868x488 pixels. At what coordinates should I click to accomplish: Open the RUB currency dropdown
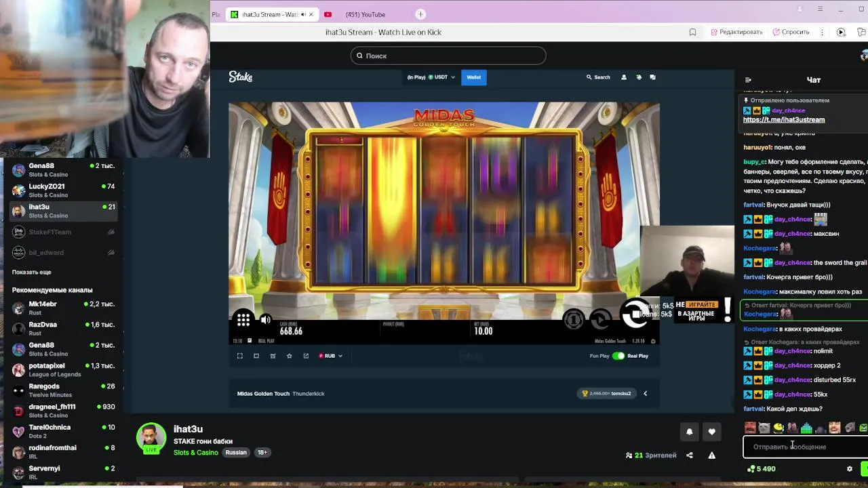pyautogui.click(x=330, y=356)
